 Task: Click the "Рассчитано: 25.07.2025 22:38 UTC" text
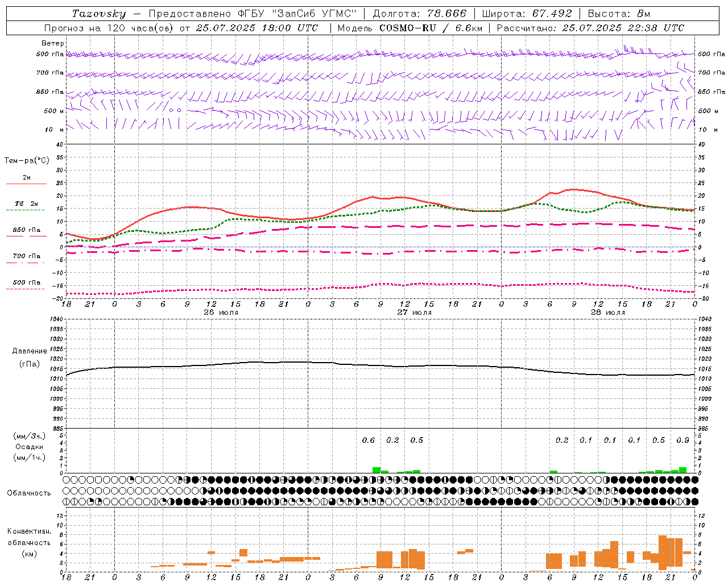(x=590, y=28)
